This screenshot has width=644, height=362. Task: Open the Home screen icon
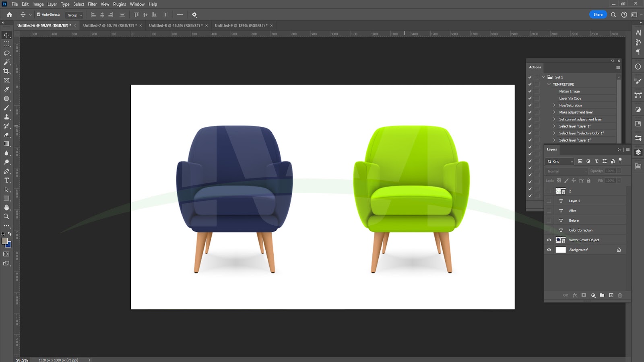pos(9,14)
